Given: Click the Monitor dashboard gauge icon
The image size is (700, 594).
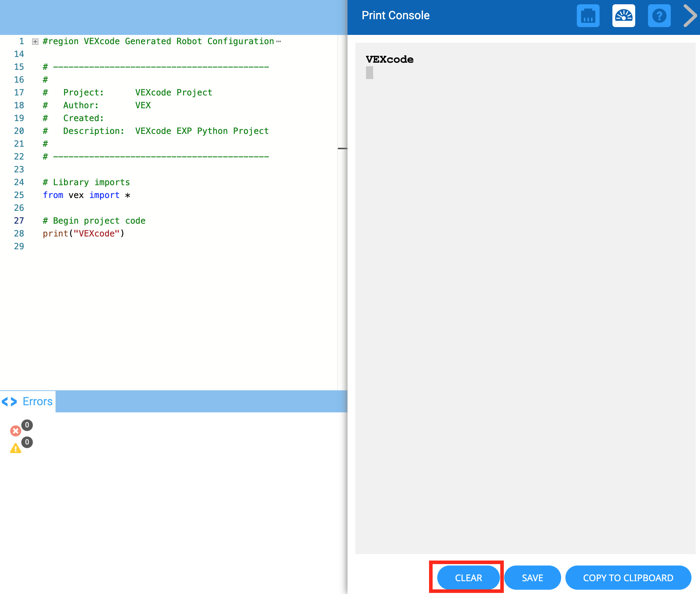Looking at the screenshot, I should point(623,16).
